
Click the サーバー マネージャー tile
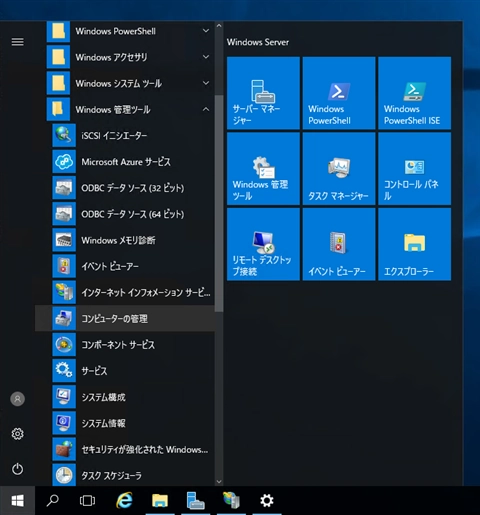pyautogui.click(x=263, y=93)
